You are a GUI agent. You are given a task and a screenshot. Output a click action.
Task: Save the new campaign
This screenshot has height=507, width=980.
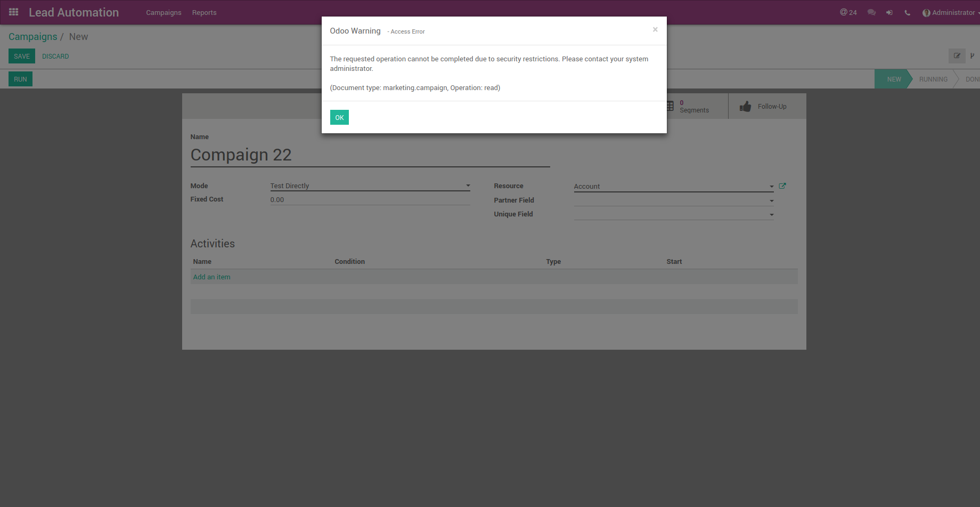coord(22,56)
